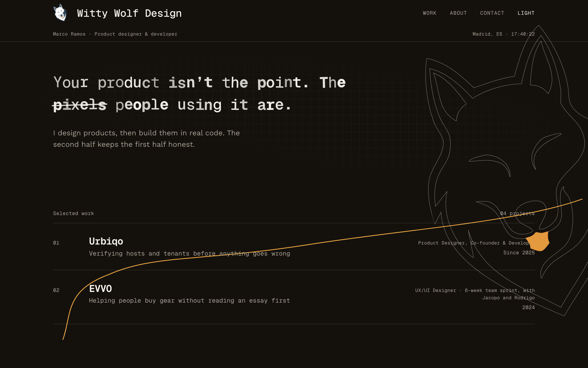588x368 pixels.
Task: Click the struck-through word "pixels"
Action: (80, 105)
